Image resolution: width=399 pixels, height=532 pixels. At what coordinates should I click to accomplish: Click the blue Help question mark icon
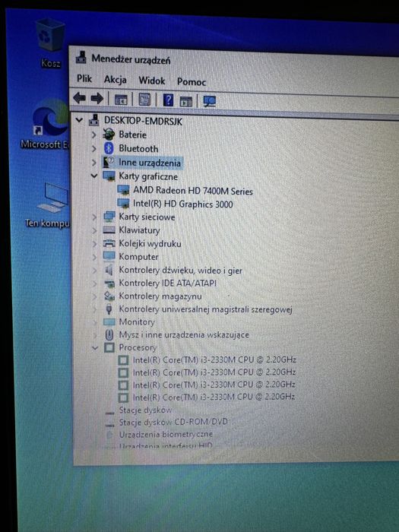tap(168, 100)
